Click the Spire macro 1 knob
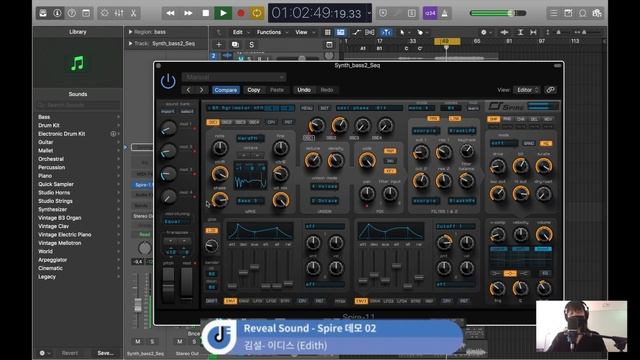 [x=168, y=129]
